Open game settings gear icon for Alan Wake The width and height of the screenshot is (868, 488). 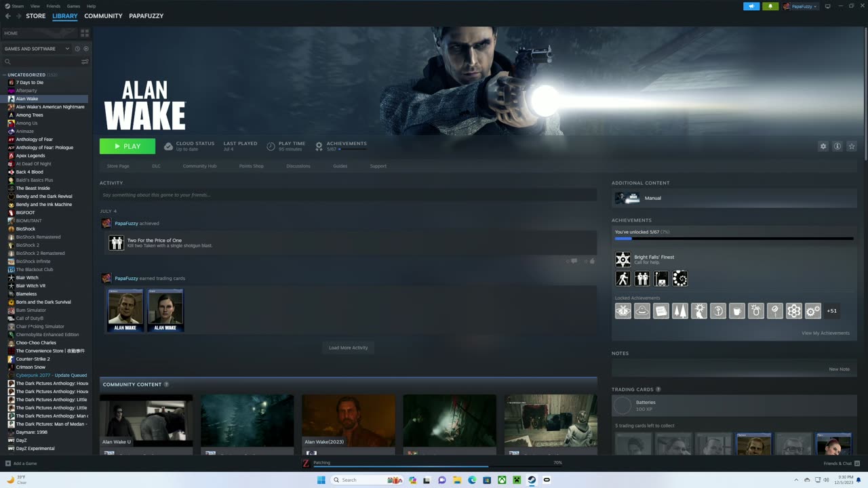[823, 146]
